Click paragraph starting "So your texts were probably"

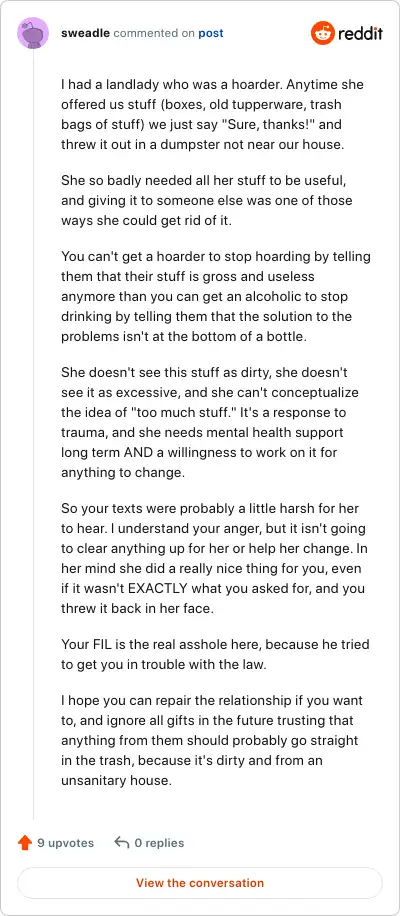click(x=214, y=558)
